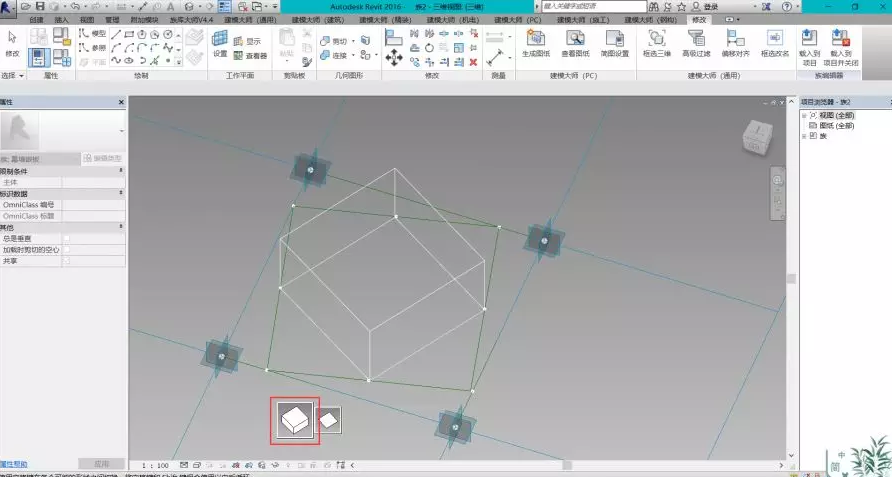Image resolution: width=892 pixels, height=477 pixels.
Task: Click the small flat surface shape thumbnail
Action: 329,421
